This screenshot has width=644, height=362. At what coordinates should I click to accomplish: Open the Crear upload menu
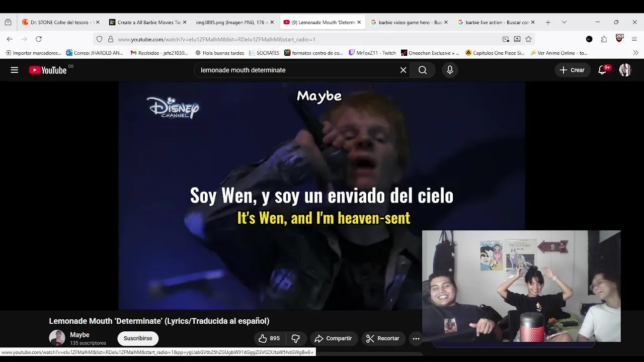(x=572, y=70)
